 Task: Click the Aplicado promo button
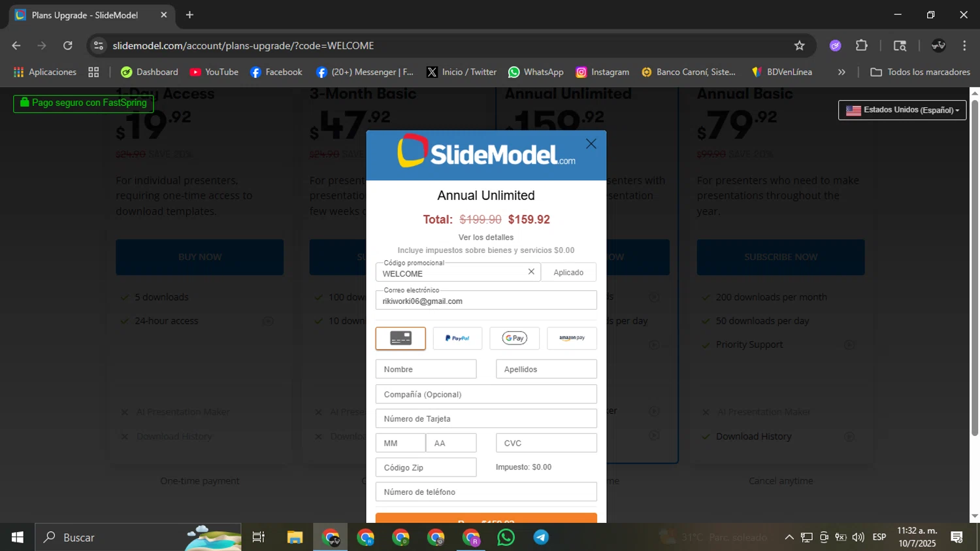[568, 273]
